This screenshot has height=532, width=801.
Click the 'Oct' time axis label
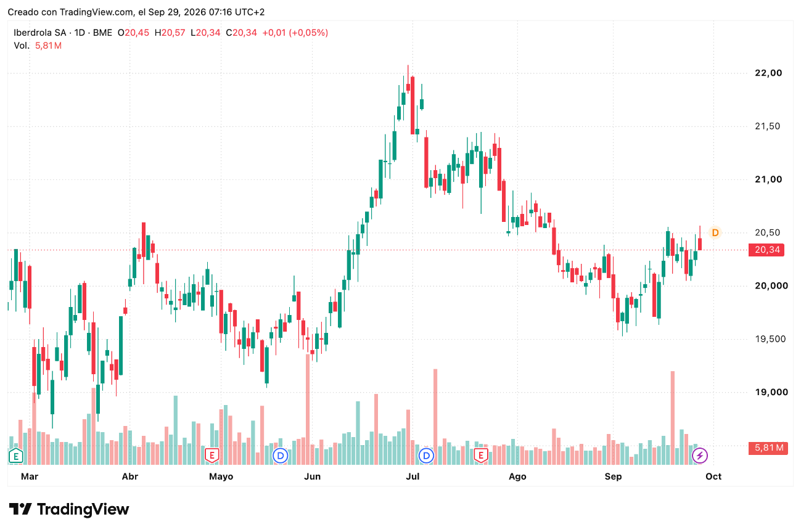pos(713,477)
